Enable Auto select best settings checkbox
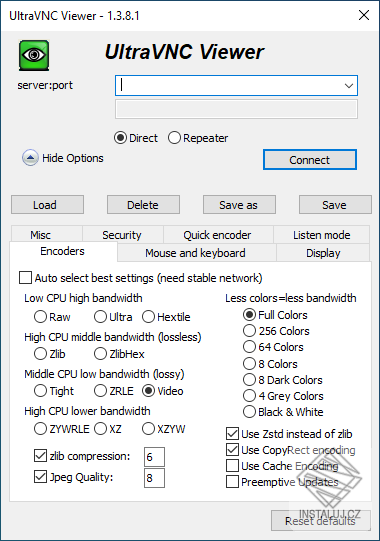The height and width of the screenshot is (541, 380). [x=25, y=278]
